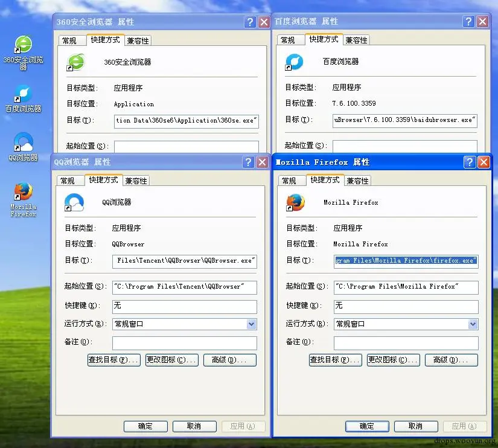Click 起始位置 field in 百度浏览器 属性
Image resolution: width=498 pixels, height=448 pixels.
click(x=405, y=146)
